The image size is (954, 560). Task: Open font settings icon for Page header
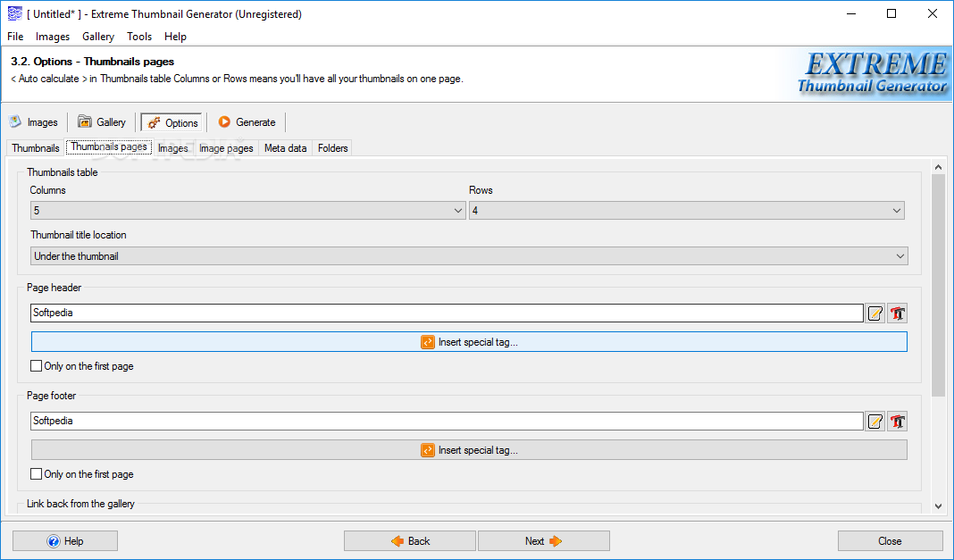point(897,313)
